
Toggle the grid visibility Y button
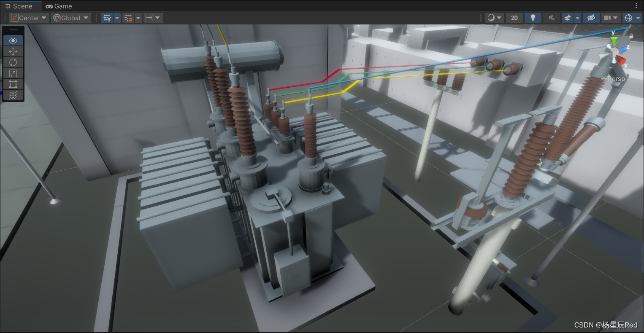[107, 18]
